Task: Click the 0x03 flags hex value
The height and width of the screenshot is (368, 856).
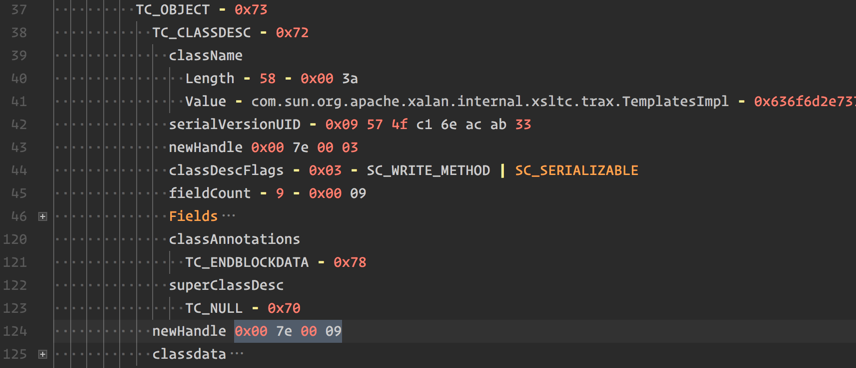Action: tap(325, 170)
